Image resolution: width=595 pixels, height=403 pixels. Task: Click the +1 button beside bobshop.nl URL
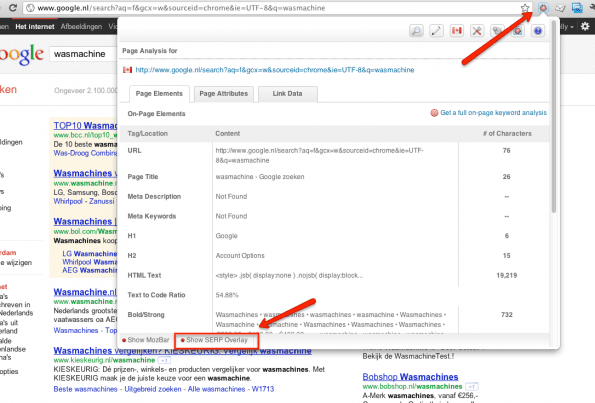pos(472,387)
